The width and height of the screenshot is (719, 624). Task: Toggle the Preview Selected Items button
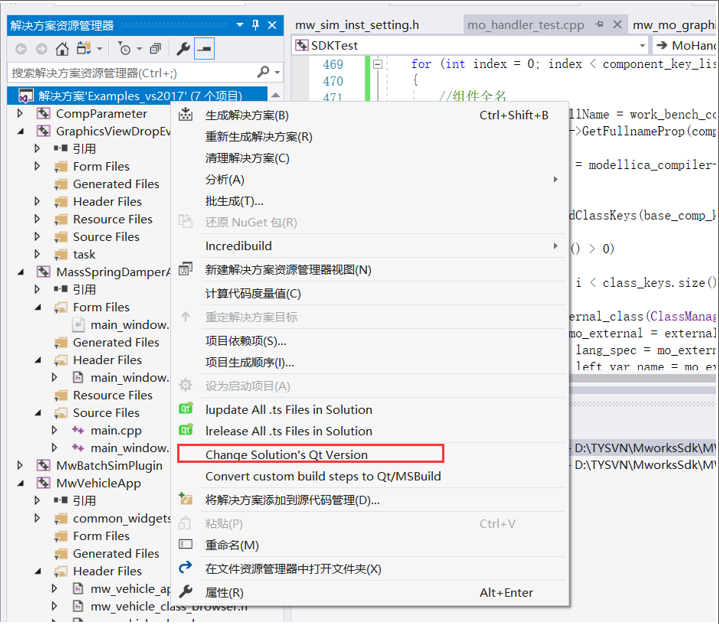(x=205, y=49)
